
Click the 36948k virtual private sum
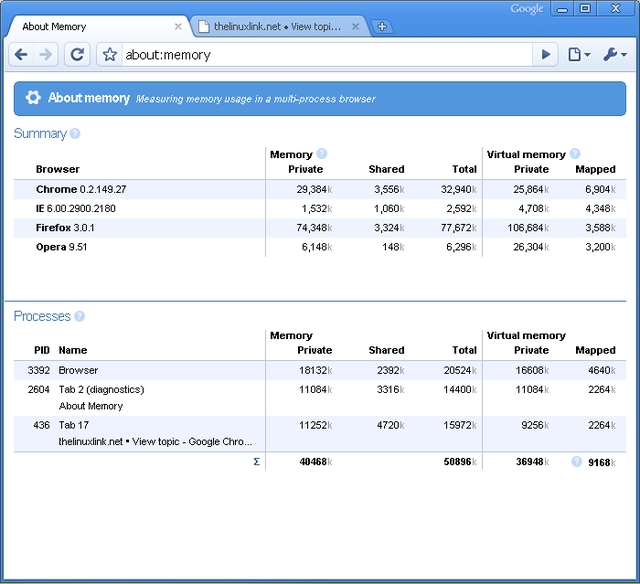coord(532,462)
